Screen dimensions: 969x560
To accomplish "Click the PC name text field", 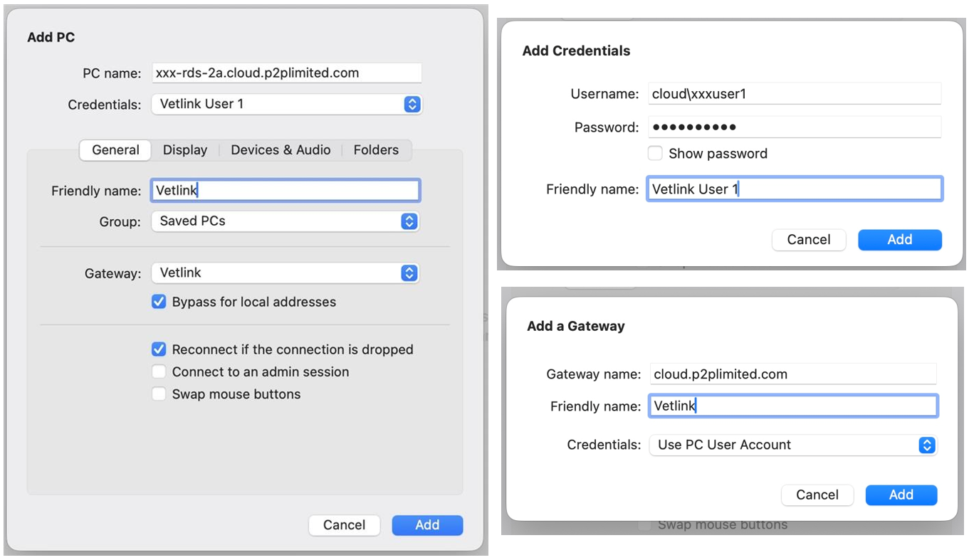I will tap(286, 73).
